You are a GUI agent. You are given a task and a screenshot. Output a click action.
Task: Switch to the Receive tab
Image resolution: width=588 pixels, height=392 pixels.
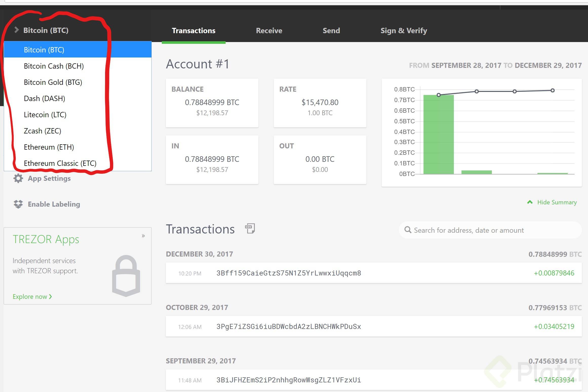tap(269, 31)
